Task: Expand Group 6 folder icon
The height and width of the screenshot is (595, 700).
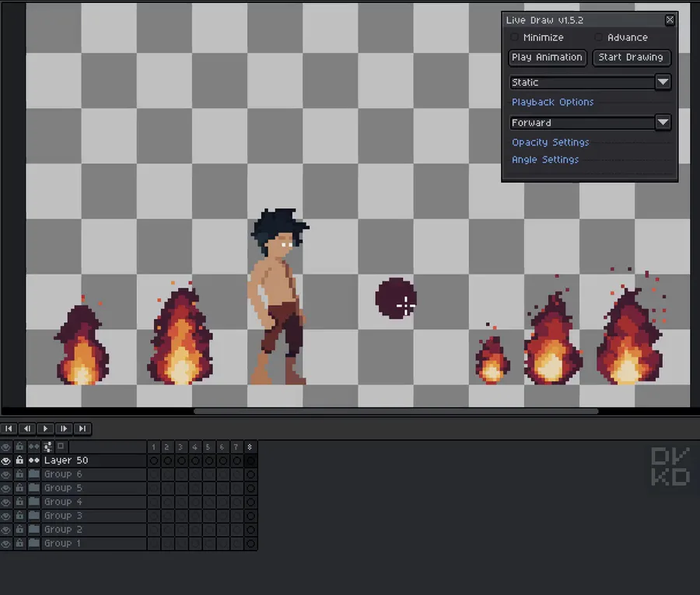Action: (34, 474)
